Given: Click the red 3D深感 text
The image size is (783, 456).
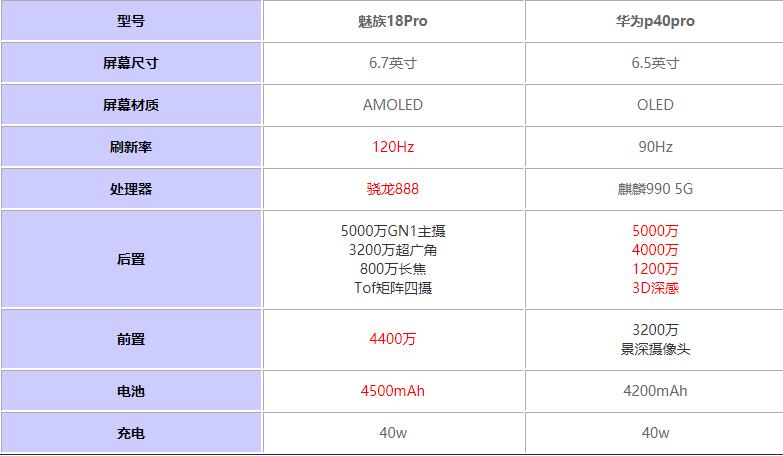Looking at the screenshot, I should (x=655, y=288).
